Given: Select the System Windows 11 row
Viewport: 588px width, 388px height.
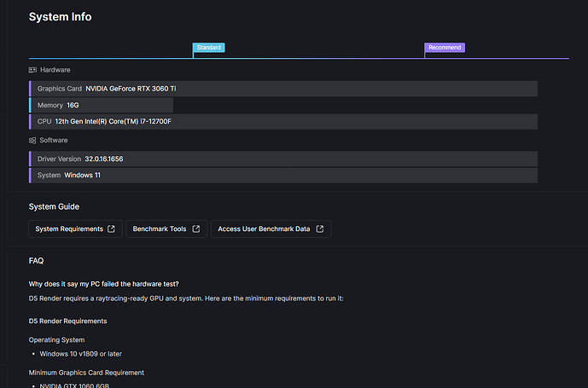Looking at the screenshot, I should 283,176.
